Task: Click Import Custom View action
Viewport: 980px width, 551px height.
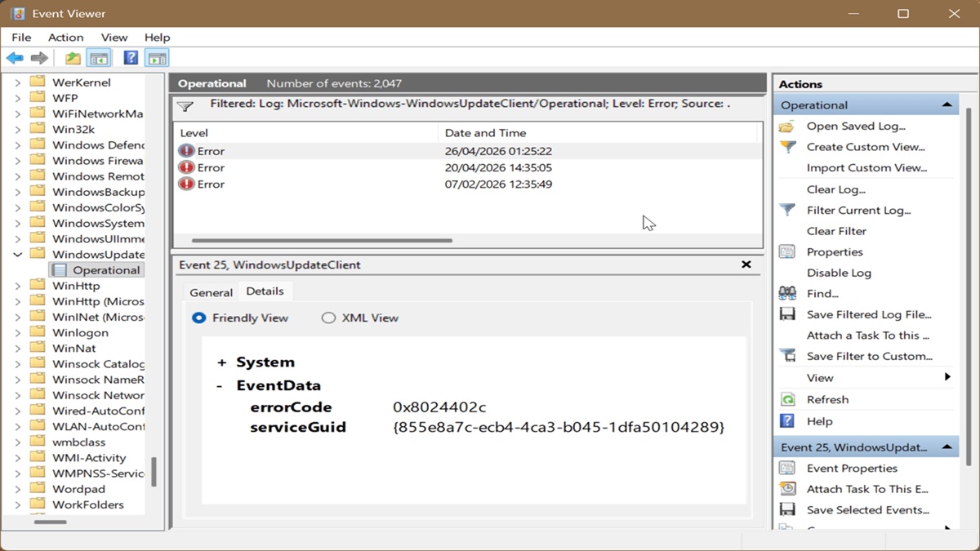Action: pyautogui.click(x=866, y=168)
